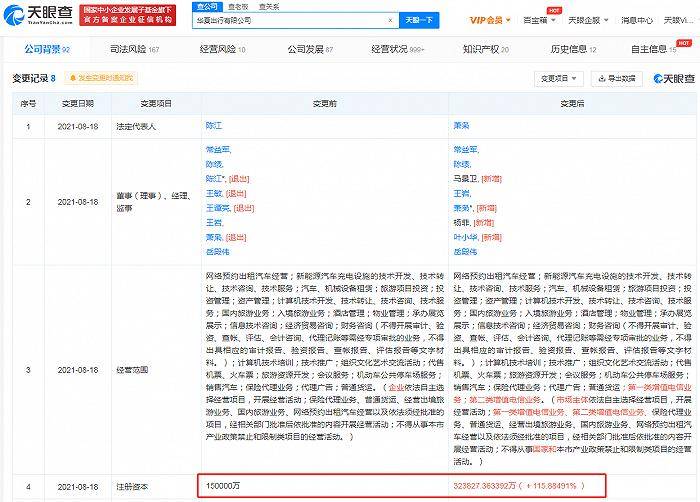
Task: Click the red official credit agency banner
Action: tap(128, 15)
